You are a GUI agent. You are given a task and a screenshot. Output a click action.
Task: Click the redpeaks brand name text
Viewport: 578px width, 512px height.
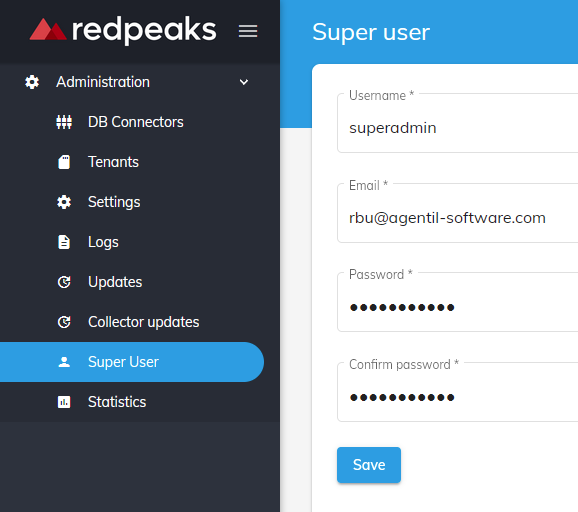tap(144, 30)
